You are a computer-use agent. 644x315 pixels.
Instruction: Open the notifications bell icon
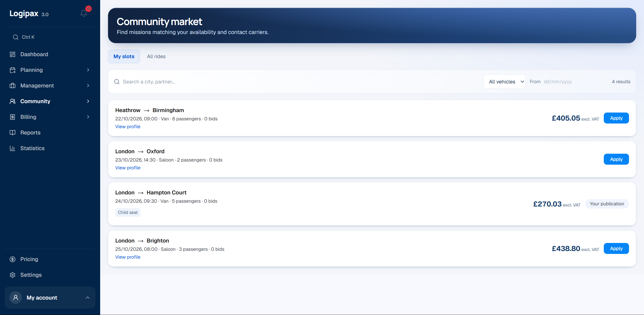point(84,13)
